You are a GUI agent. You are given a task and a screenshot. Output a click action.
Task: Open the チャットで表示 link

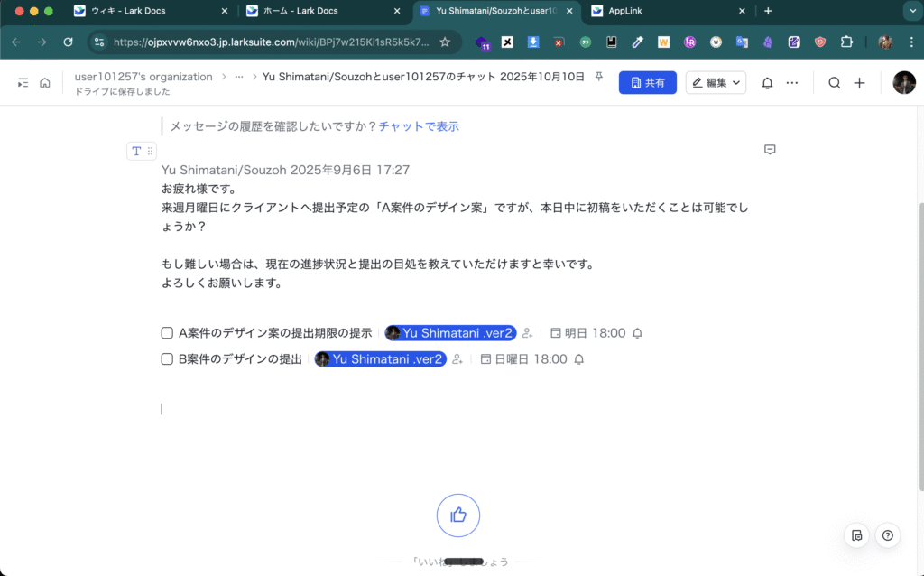pos(419,126)
